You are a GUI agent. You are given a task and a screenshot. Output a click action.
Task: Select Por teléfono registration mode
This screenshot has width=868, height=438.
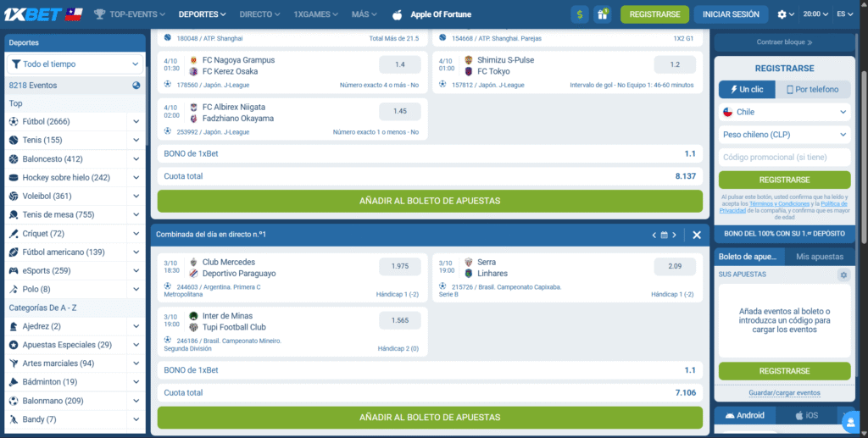813,89
